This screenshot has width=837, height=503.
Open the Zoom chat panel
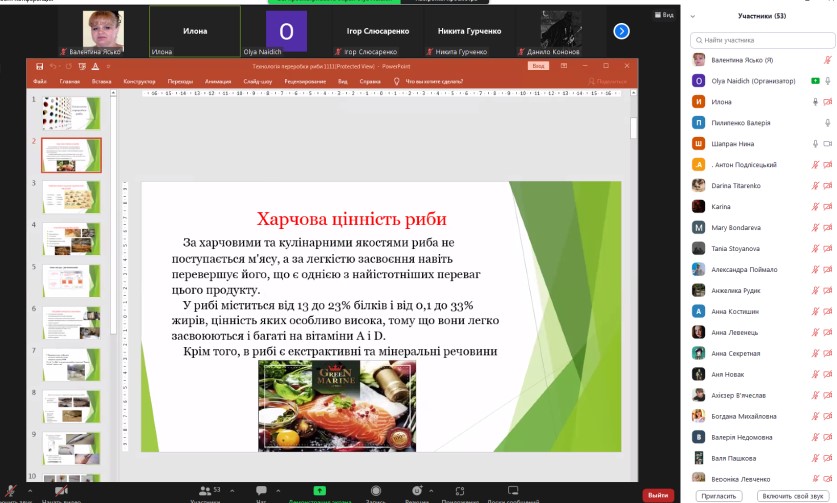pyautogui.click(x=261, y=491)
